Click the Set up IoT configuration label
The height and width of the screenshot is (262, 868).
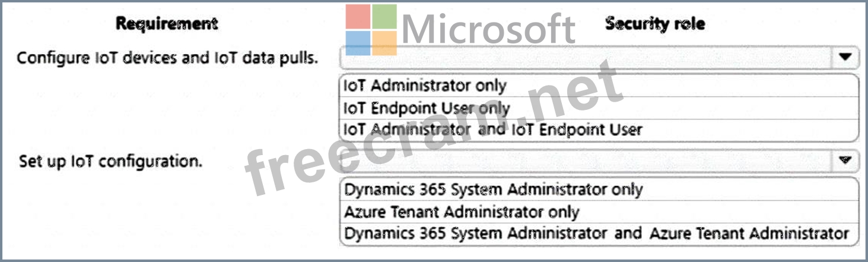110,162
